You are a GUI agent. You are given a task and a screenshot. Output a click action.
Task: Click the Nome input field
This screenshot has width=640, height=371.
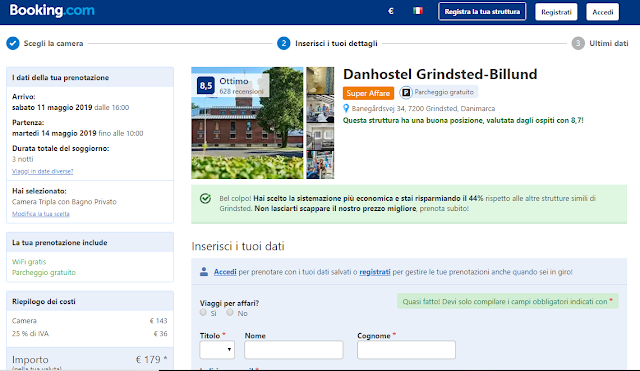coord(294,350)
